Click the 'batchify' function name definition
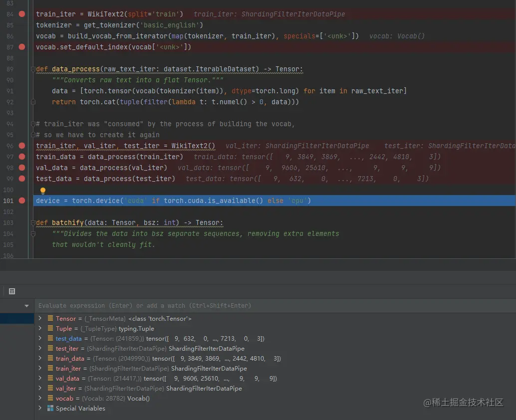 (68, 222)
